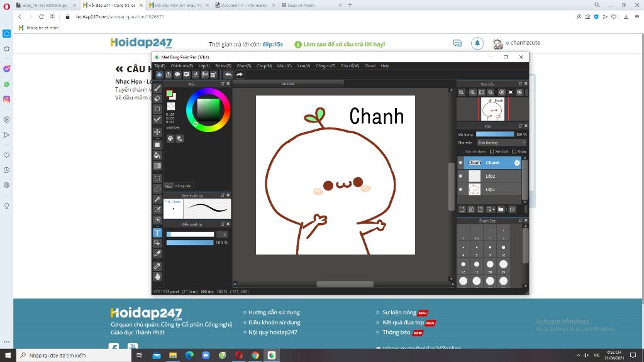The width and height of the screenshot is (644, 362).
Task: Add a layer folder
Action: [x=501, y=209]
